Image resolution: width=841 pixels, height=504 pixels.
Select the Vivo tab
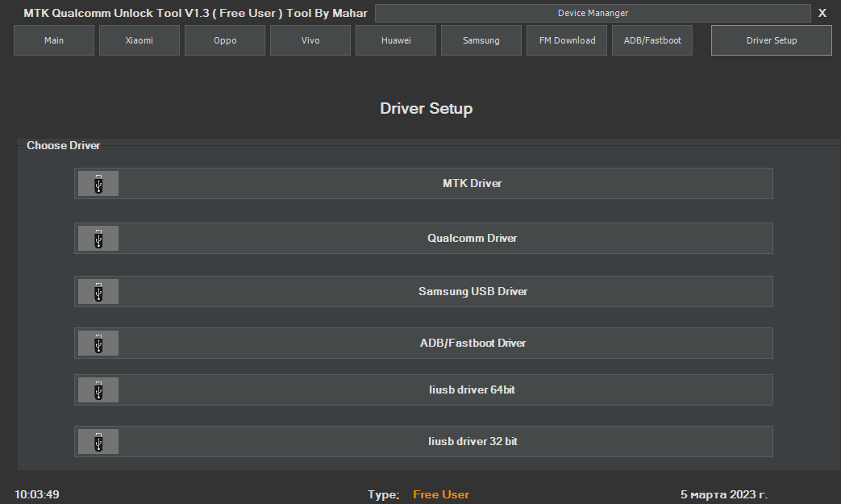pyautogui.click(x=310, y=40)
